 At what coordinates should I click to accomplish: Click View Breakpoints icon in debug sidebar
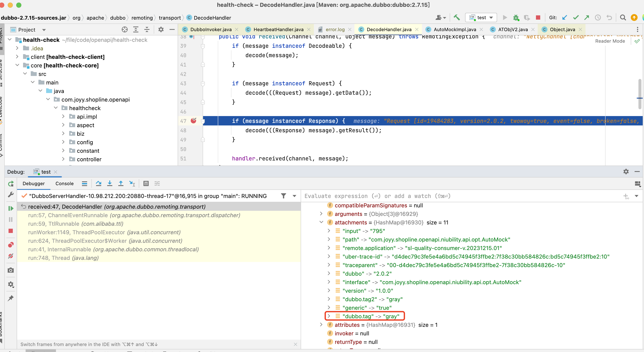11,245
